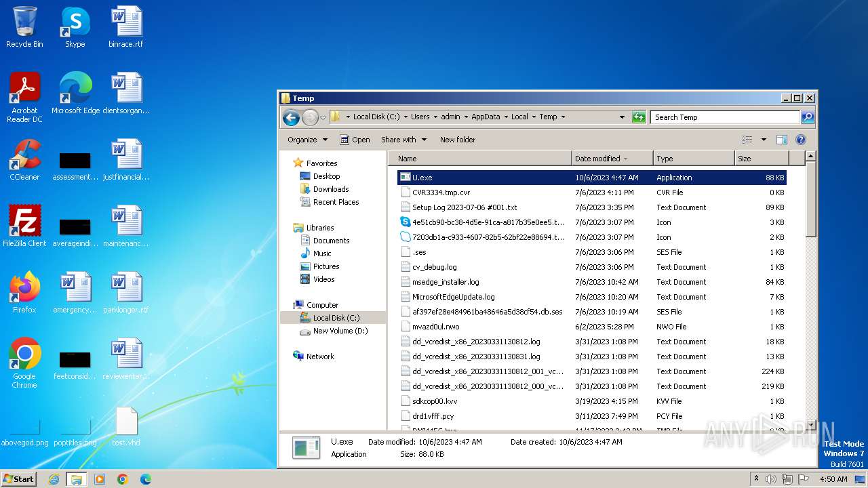Open the Documents library
Viewport: 868px width, 488px height.
click(x=331, y=241)
